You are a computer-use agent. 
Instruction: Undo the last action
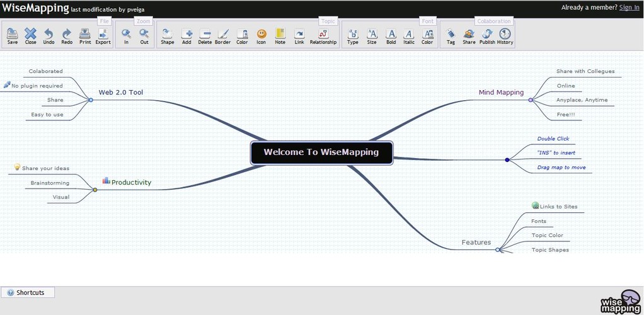click(49, 36)
